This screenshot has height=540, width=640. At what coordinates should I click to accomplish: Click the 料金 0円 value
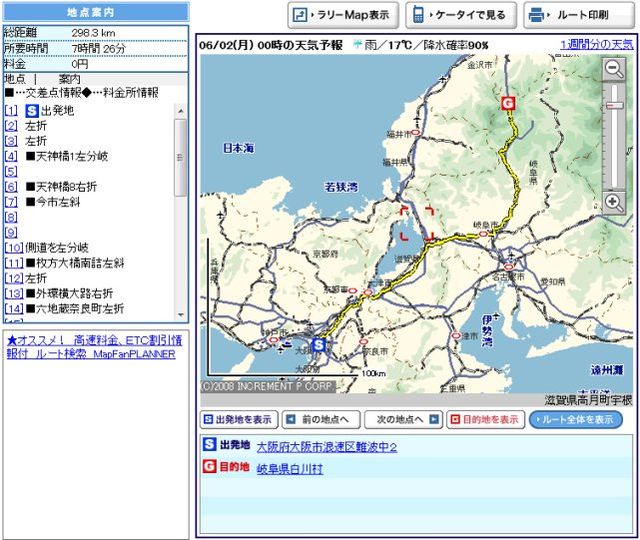(80, 64)
